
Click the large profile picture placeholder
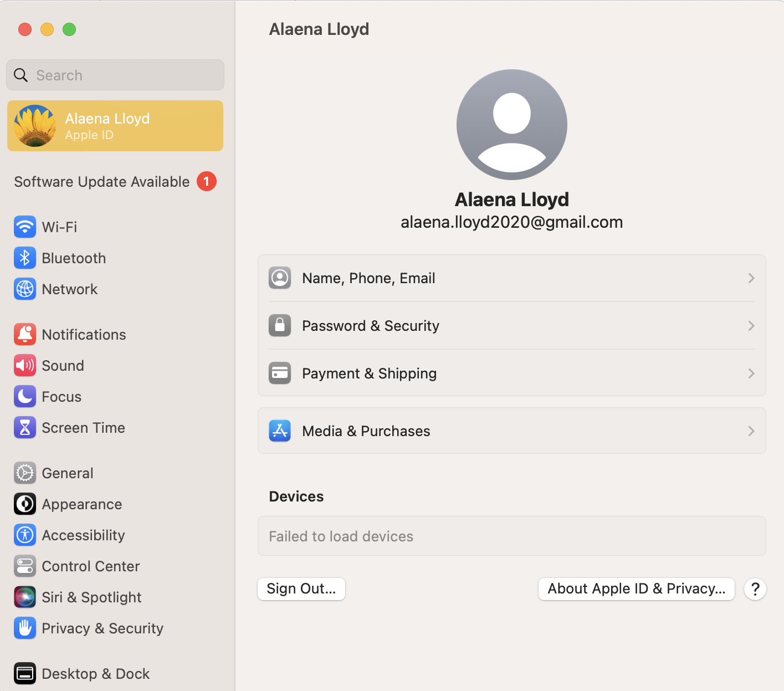[x=512, y=125]
